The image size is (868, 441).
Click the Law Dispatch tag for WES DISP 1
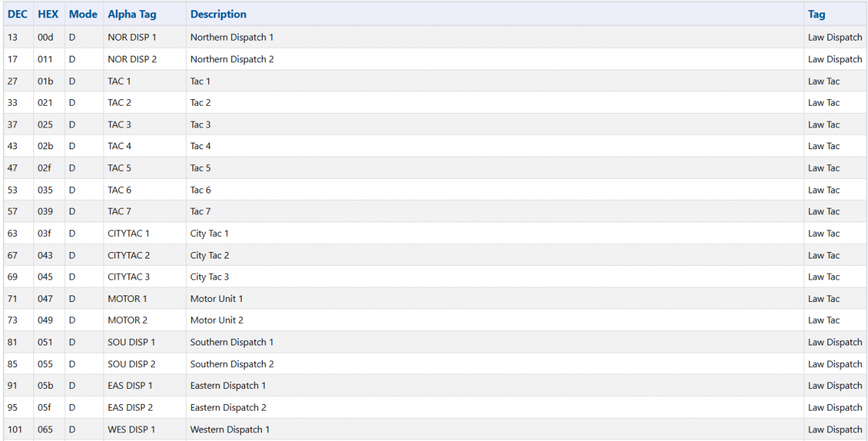click(835, 429)
